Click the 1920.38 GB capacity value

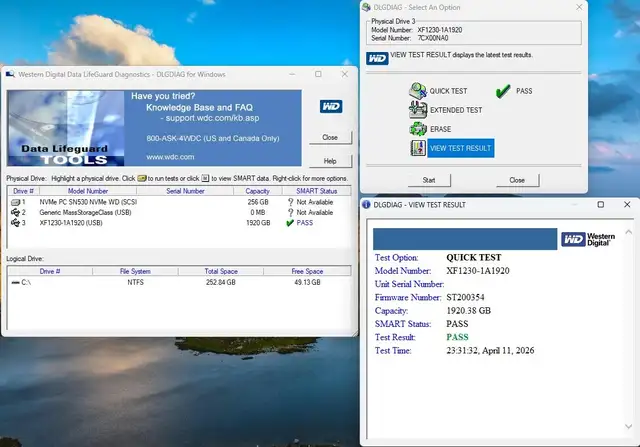[469, 311]
